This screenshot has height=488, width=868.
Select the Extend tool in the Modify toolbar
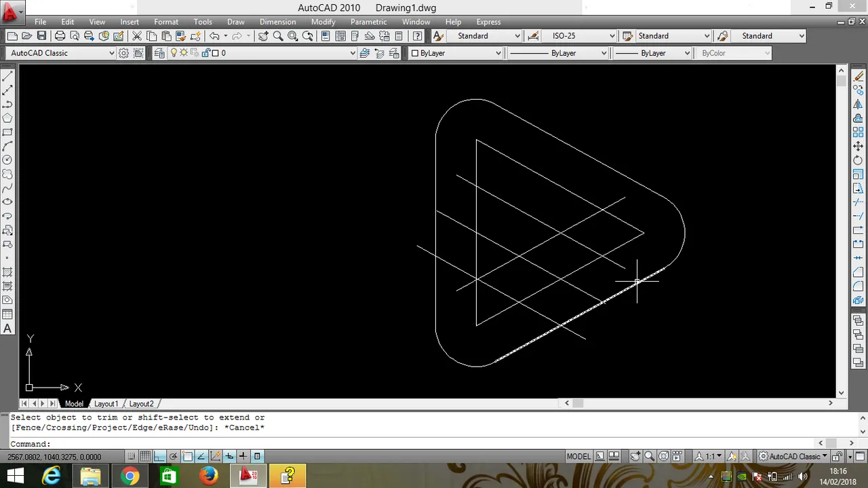click(859, 216)
